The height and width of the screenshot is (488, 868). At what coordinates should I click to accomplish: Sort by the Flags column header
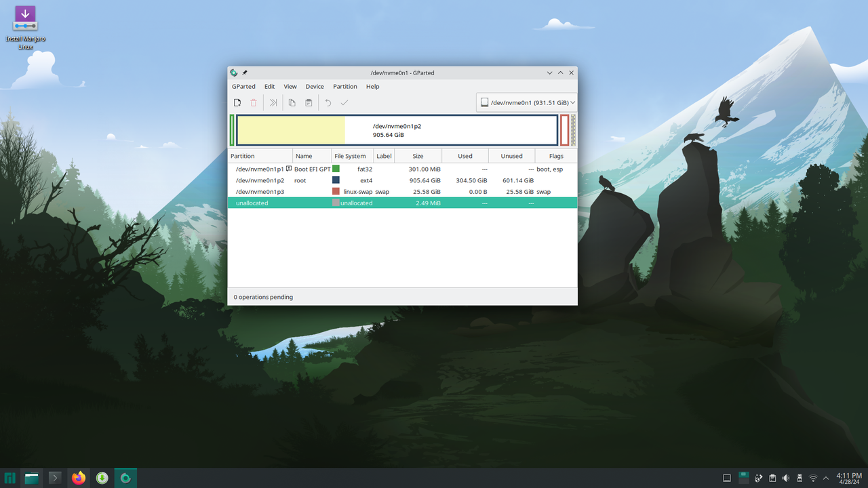(x=556, y=156)
